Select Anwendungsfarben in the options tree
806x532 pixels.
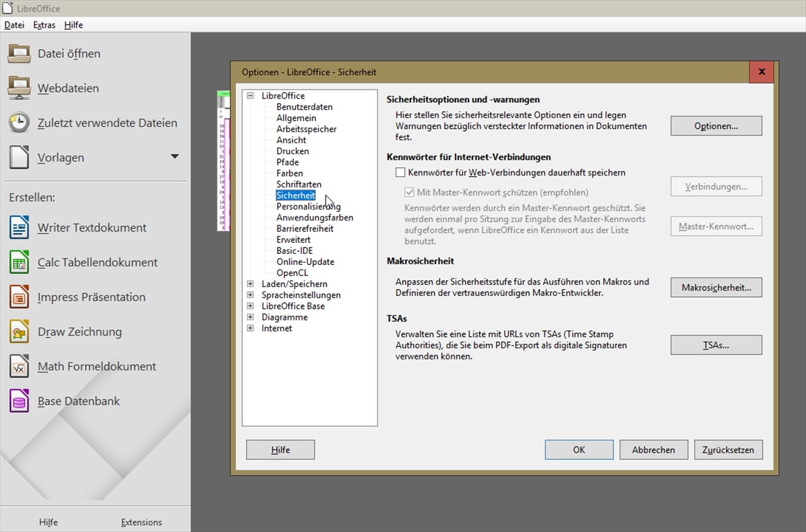(314, 217)
